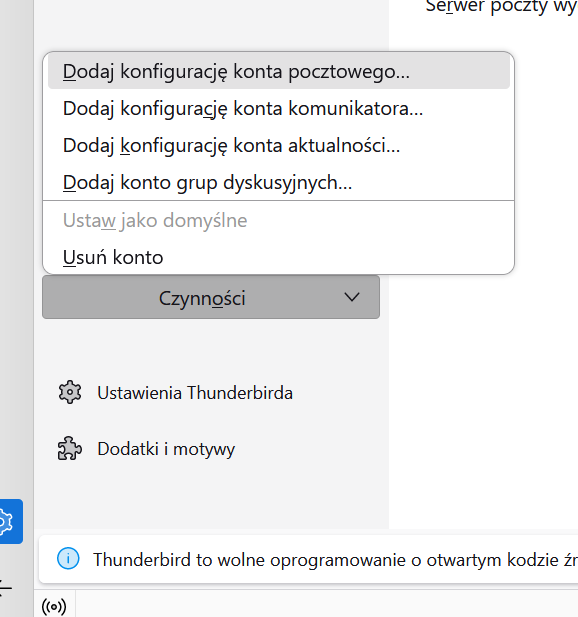Click the gear icon beside Ustawienia Thunderbirda
This screenshot has height=617, width=578.
(x=70, y=392)
